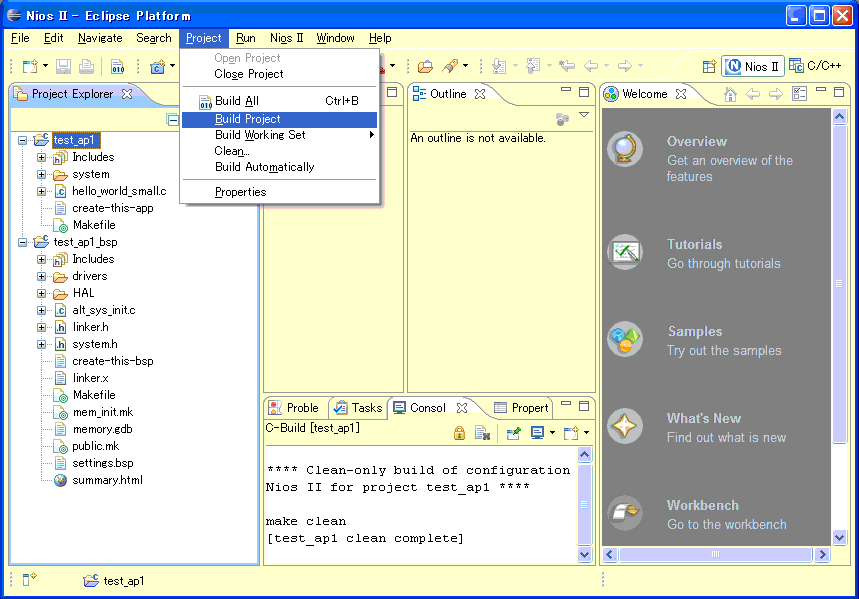Click the Save toolbar icon

coord(64,66)
